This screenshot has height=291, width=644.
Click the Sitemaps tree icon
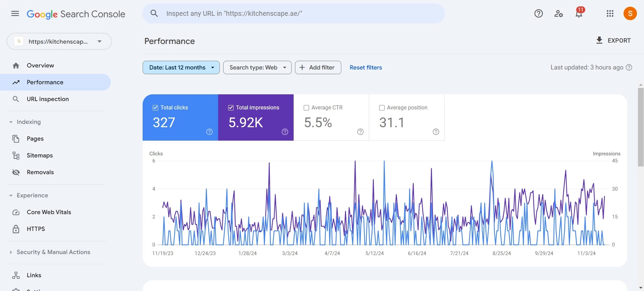(x=16, y=155)
